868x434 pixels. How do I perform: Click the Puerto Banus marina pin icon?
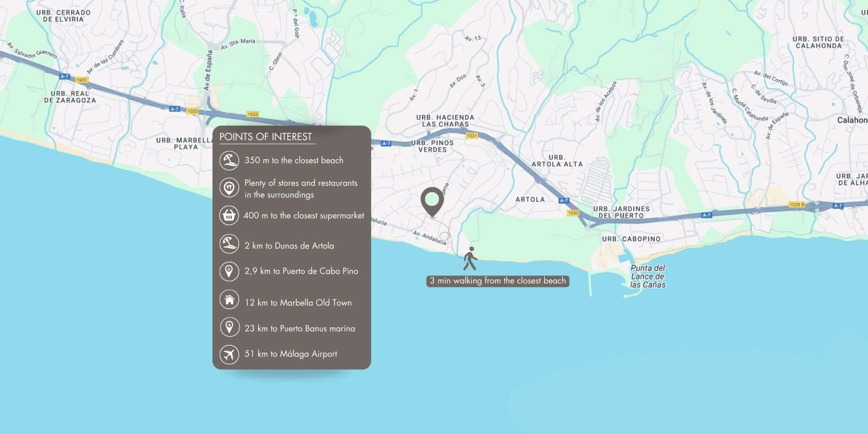[229, 327]
